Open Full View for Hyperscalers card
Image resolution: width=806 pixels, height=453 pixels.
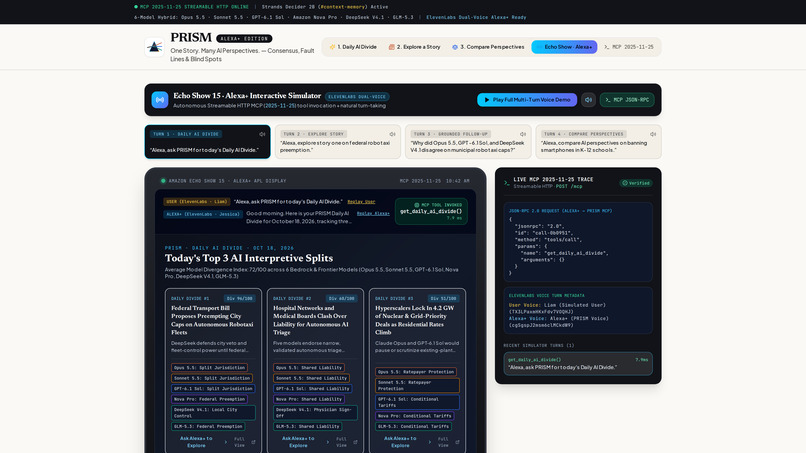[447, 442]
